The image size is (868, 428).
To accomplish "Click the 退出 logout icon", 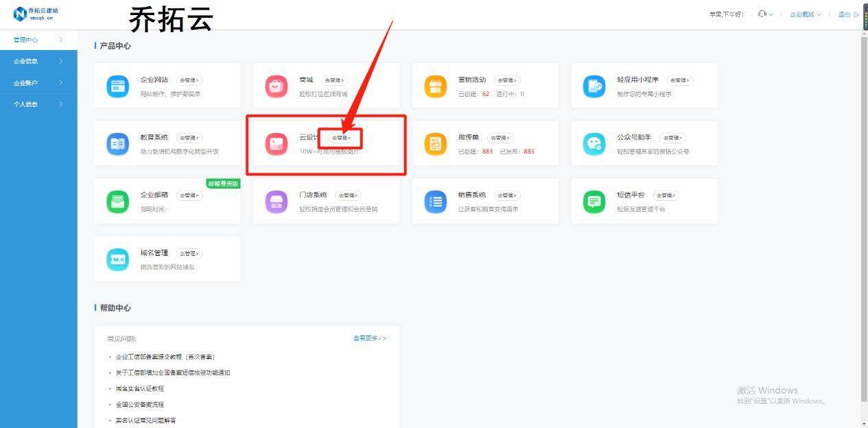I will (x=856, y=14).
